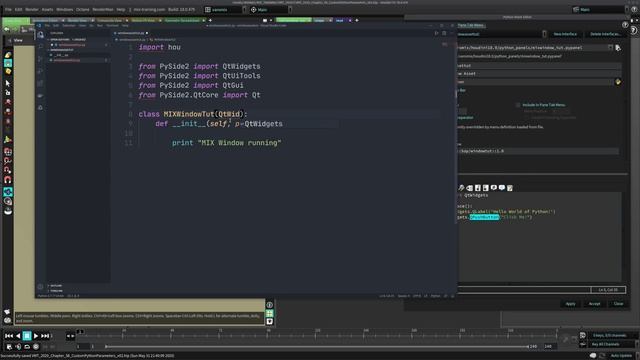This screenshot has width=640, height=360.
Task: Click the Delete Interface button
Action: coord(605,34)
